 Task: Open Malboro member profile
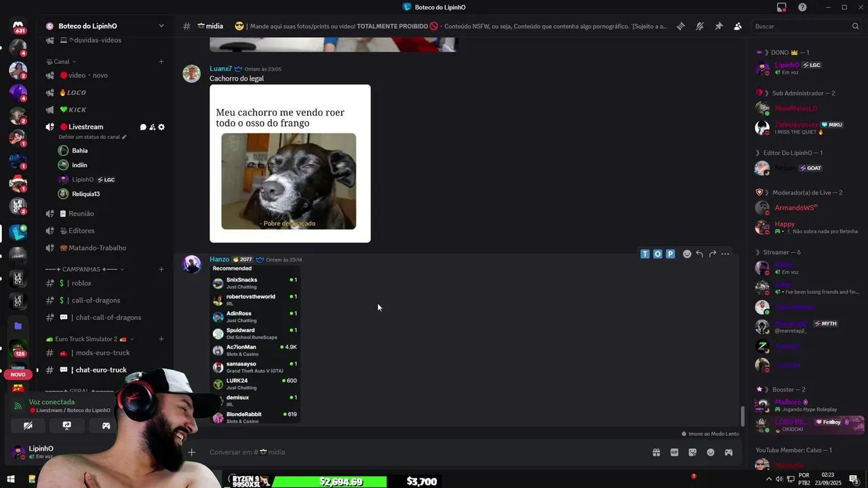coord(807,405)
